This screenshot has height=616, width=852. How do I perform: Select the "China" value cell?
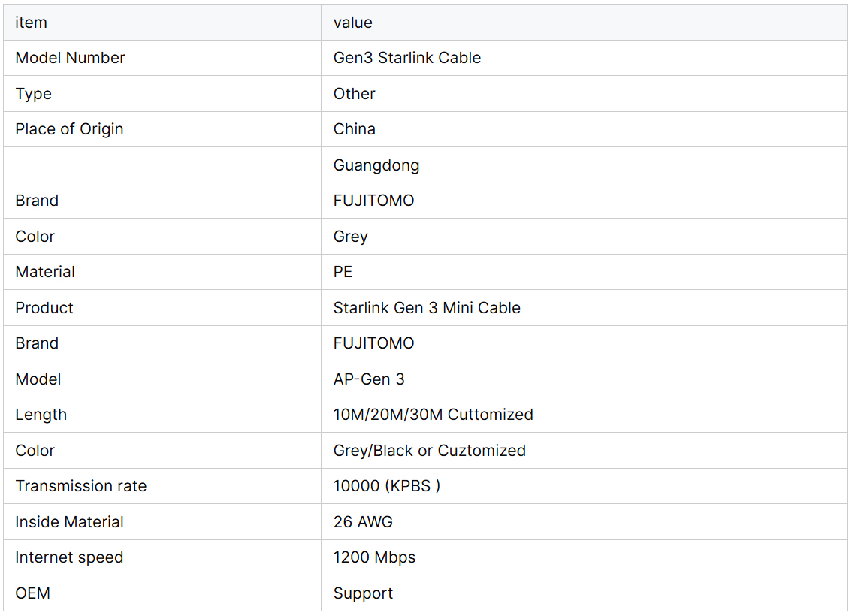click(x=354, y=129)
